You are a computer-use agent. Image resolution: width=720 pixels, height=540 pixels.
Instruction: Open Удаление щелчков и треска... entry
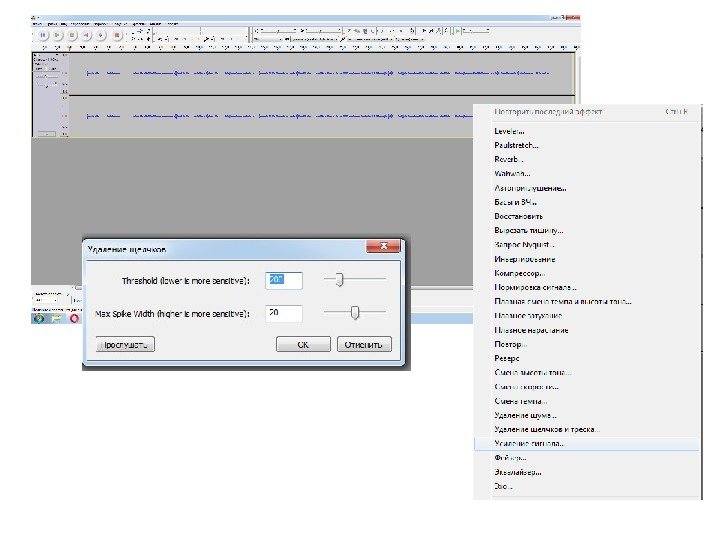click(x=587, y=429)
